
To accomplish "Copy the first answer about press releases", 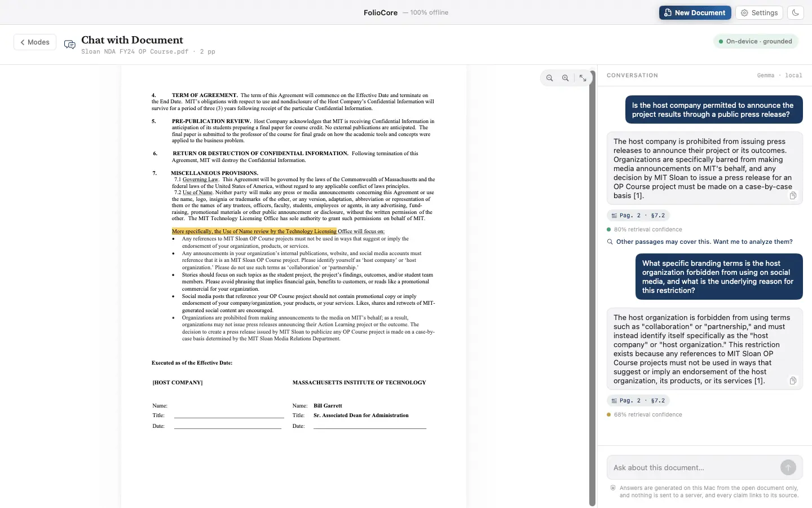I will pyautogui.click(x=793, y=195).
